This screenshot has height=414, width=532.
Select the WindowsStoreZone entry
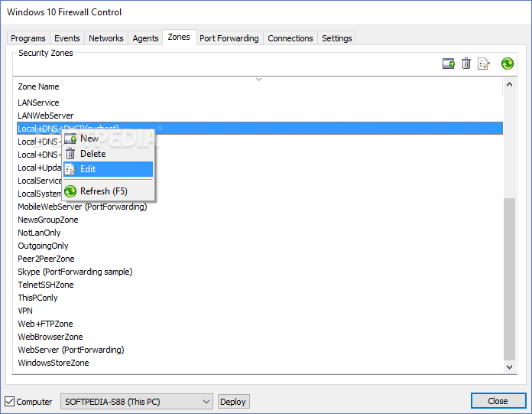[54, 363]
